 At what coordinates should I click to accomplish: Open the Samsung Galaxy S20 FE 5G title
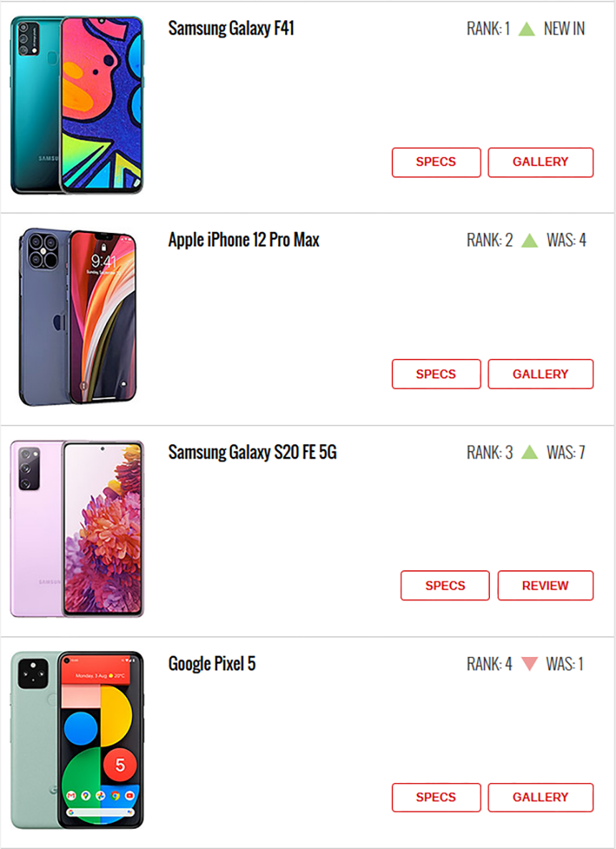(252, 451)
